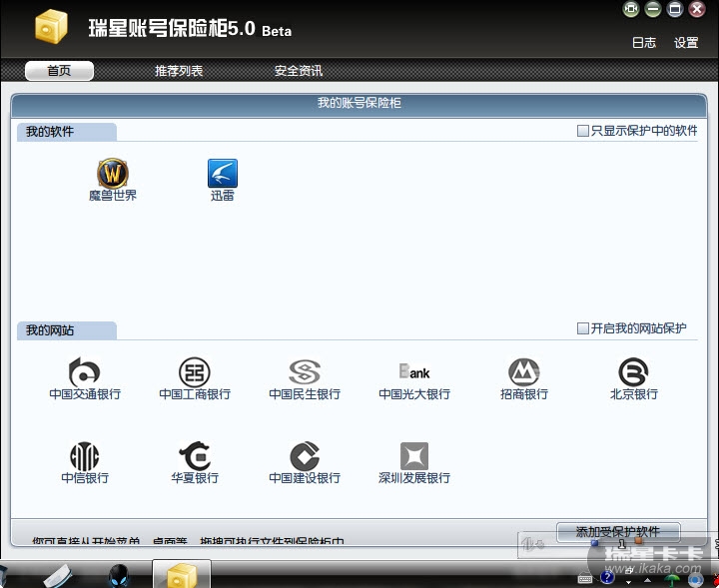Switch to the 安全资讯 tab
Image resolution: width=719 pixels, height=588 pixels.
[298, 71]
